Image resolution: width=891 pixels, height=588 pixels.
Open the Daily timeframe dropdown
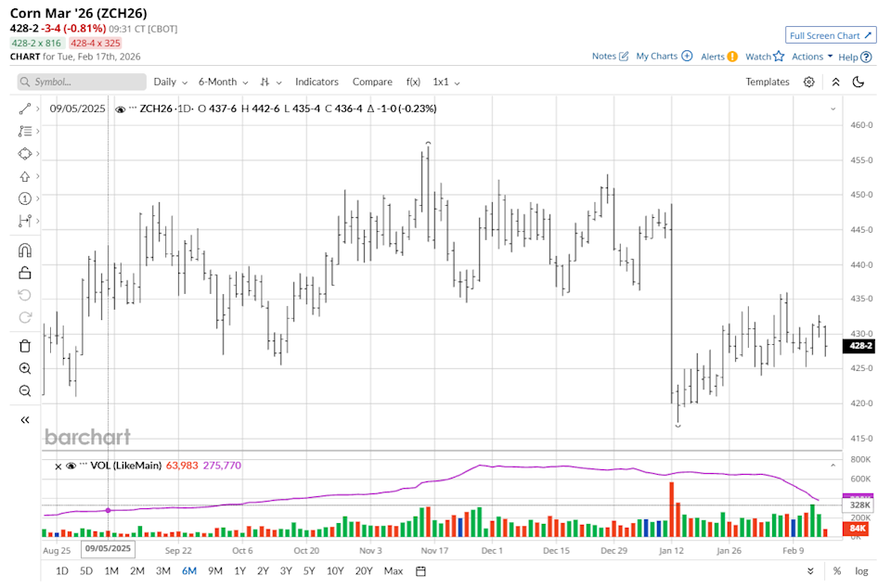click(x=169, y=82)
